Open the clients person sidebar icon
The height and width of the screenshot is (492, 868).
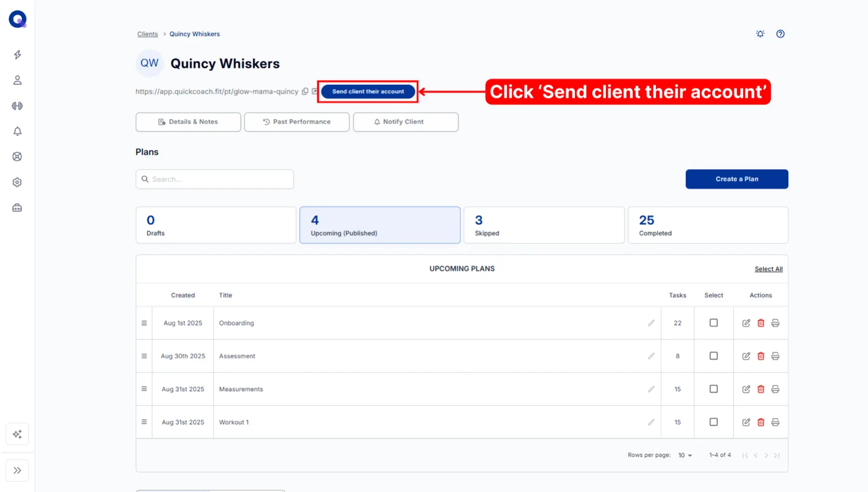pos(17,80)
